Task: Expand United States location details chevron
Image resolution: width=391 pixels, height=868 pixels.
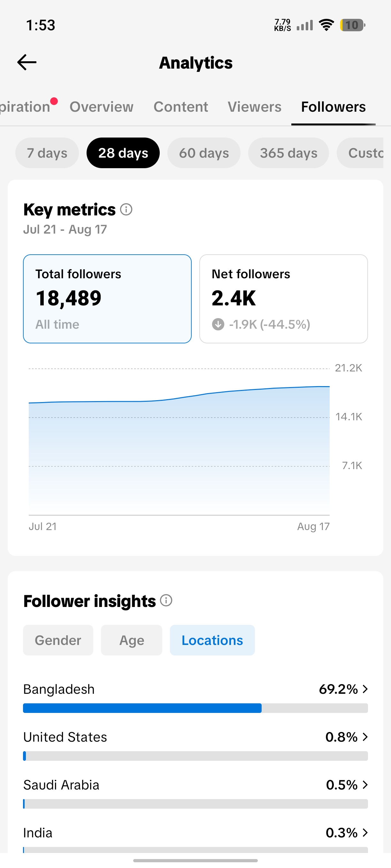Action: click(365, 737)
